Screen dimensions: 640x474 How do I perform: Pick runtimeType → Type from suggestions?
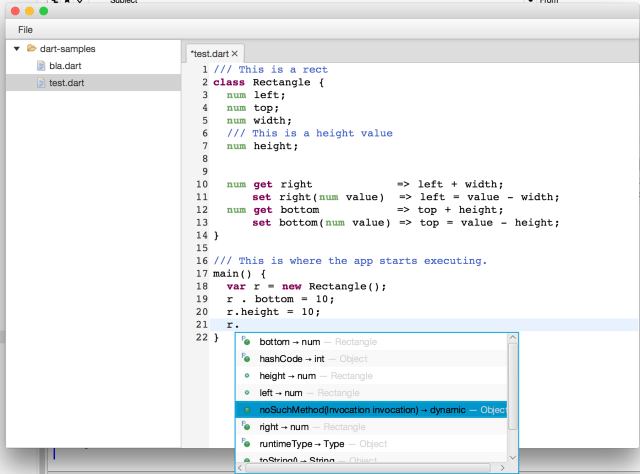click(301, 443)
